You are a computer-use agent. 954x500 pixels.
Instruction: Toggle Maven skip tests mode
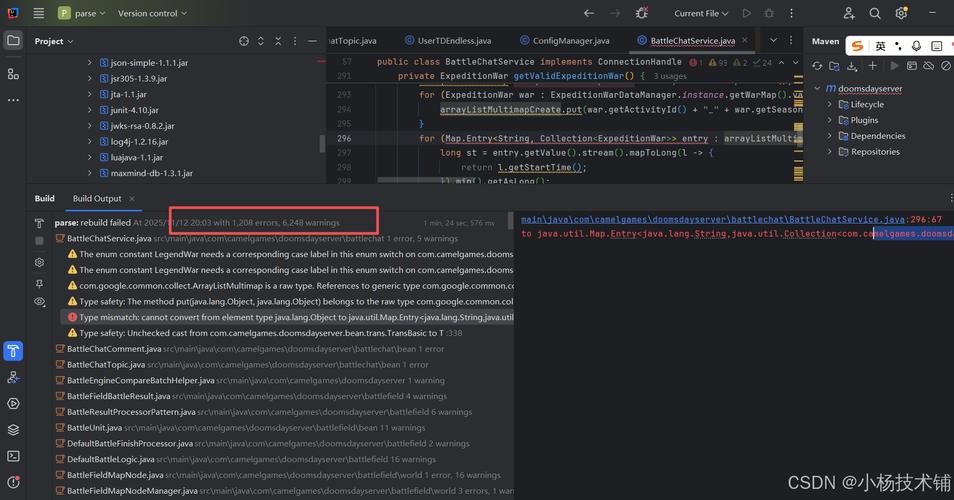tap(946, 66)
